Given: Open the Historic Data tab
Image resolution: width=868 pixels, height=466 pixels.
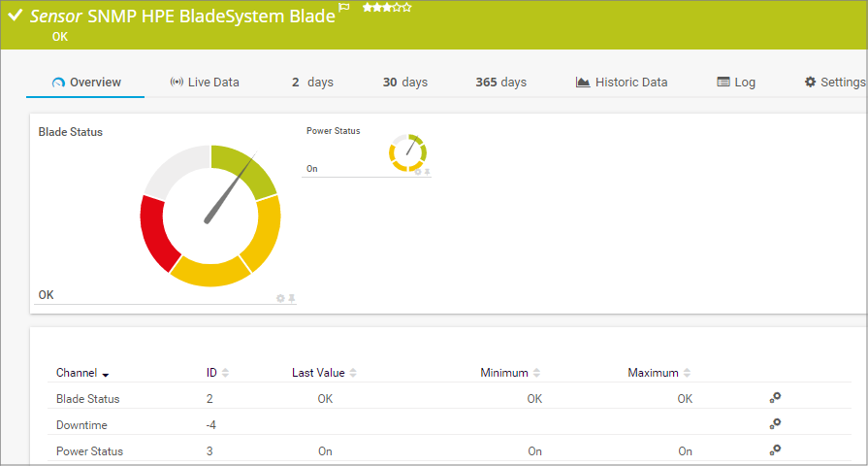Looking at the screenshot, I should (622, 83).
